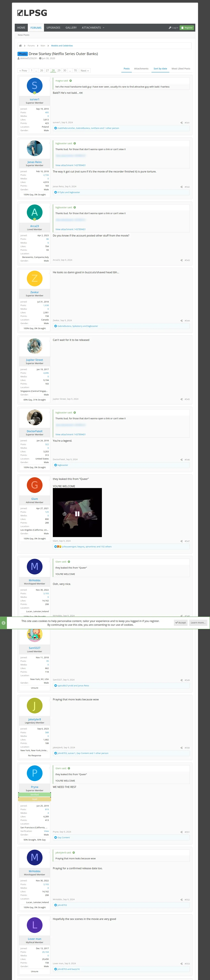This screenshot has width=210, height=980.
Task: Share post #553 by Lover man
Action: 181,964
